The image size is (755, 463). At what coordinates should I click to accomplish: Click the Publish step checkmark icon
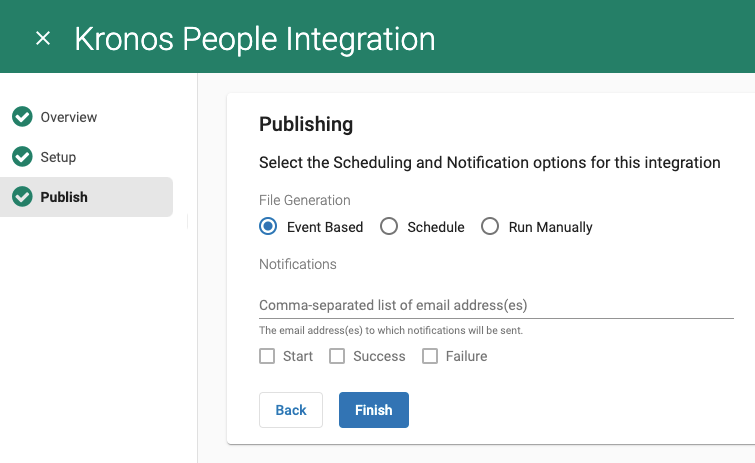pyautogui.click(x=22, y=196)
